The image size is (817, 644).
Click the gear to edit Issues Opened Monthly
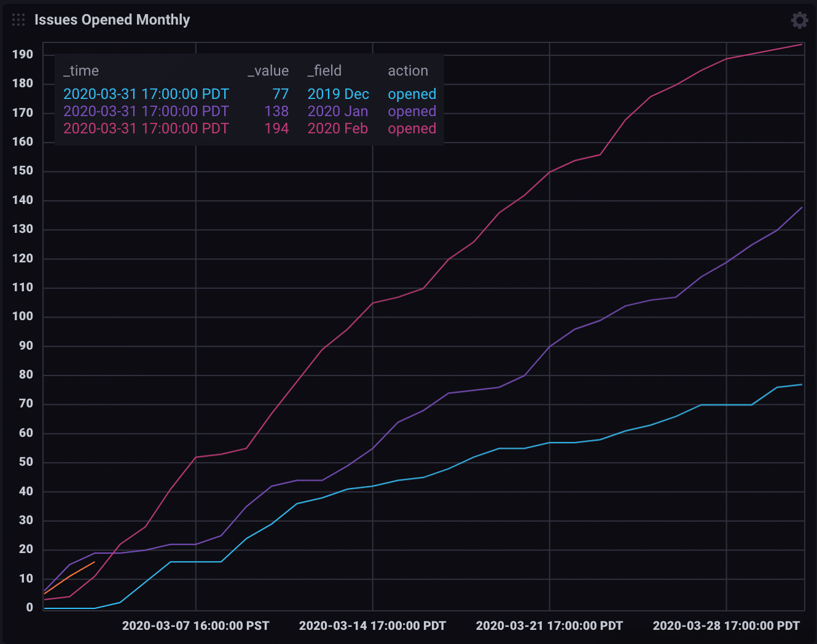click(x=799, y=20)
